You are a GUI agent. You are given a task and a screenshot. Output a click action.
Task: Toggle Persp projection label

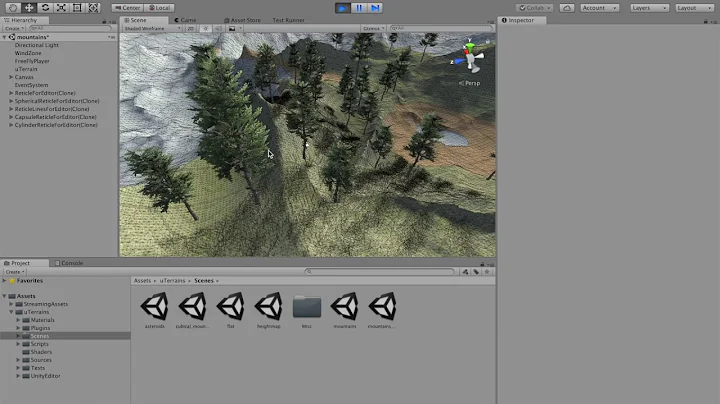[470, 83]
